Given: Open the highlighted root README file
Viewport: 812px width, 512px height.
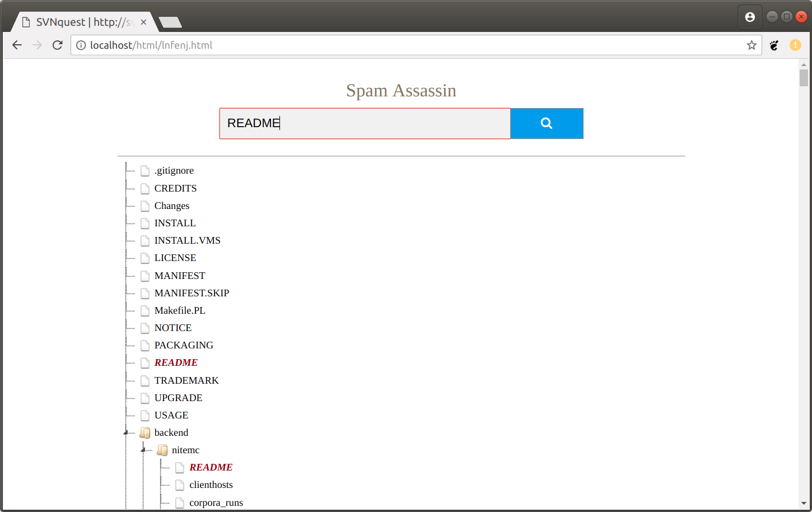Looking at the screenshot, I should [x=176, y=362].
